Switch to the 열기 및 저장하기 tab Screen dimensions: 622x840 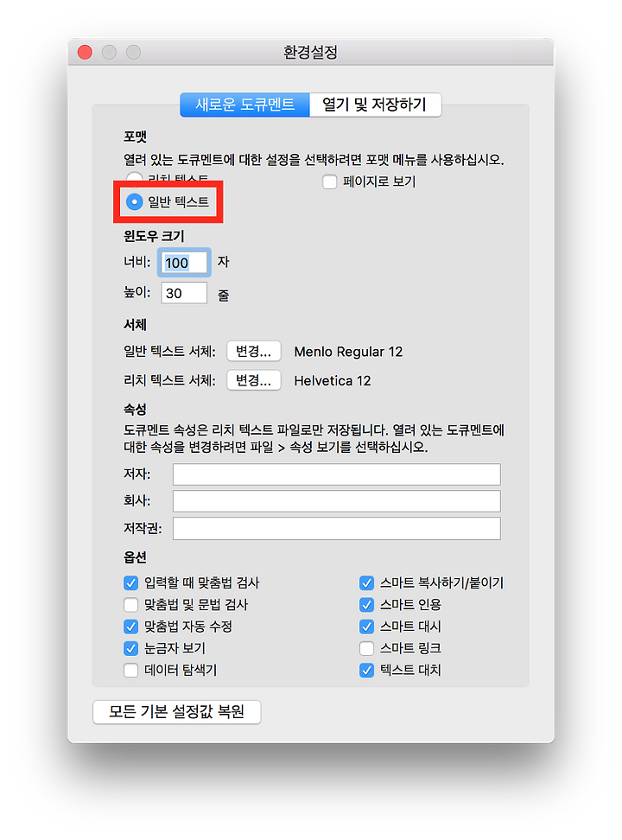click(x=375, y=105)
